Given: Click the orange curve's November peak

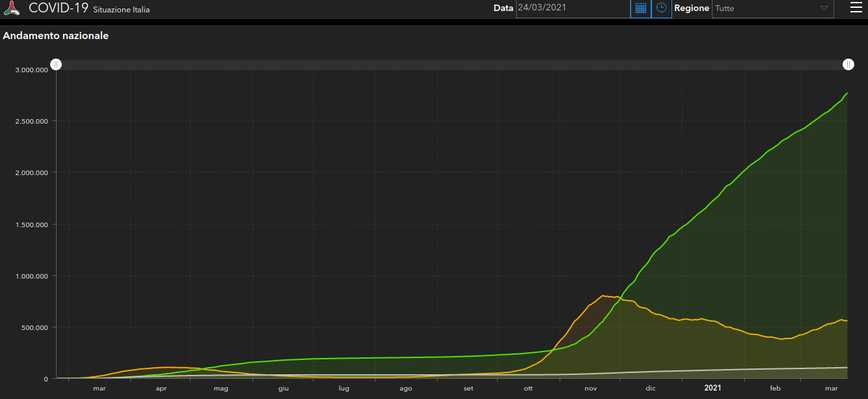Looking at the screenshot, I should point(603,296).
